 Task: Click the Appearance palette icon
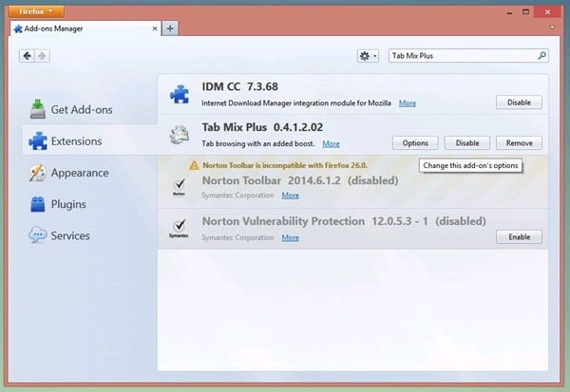(x=38, y=173)
